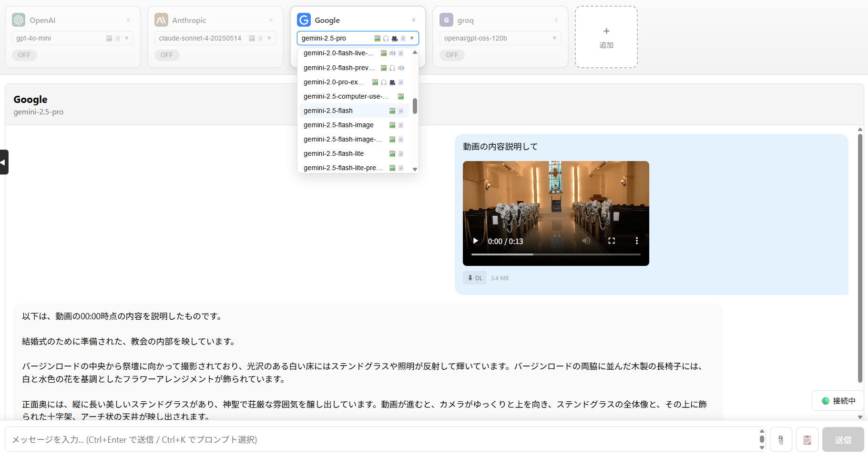Choose gemini-2.5-flash-lite in the dropdown list

334,153
